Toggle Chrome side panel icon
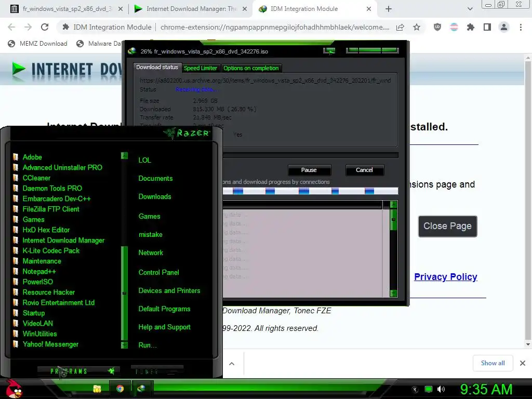 click(x=487, y=27)
